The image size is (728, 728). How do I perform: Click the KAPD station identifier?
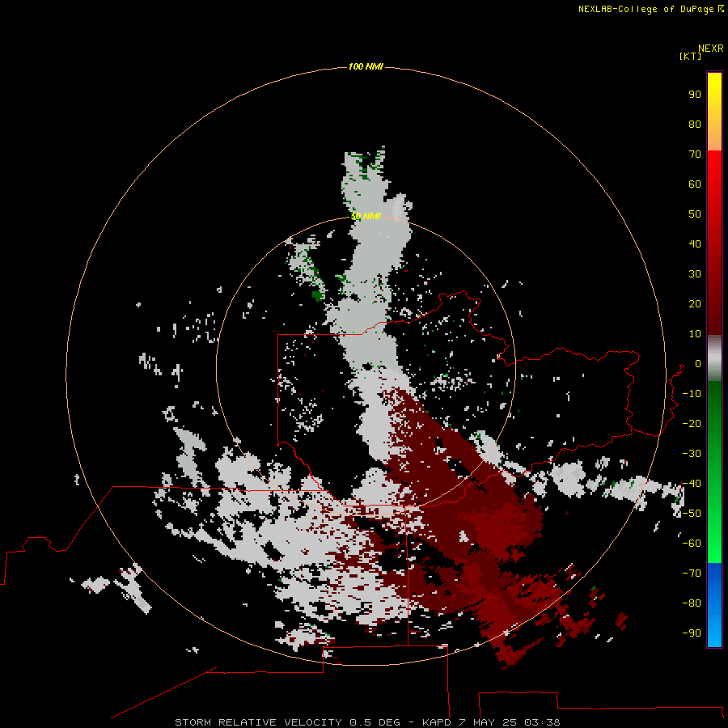pos(437,722)
